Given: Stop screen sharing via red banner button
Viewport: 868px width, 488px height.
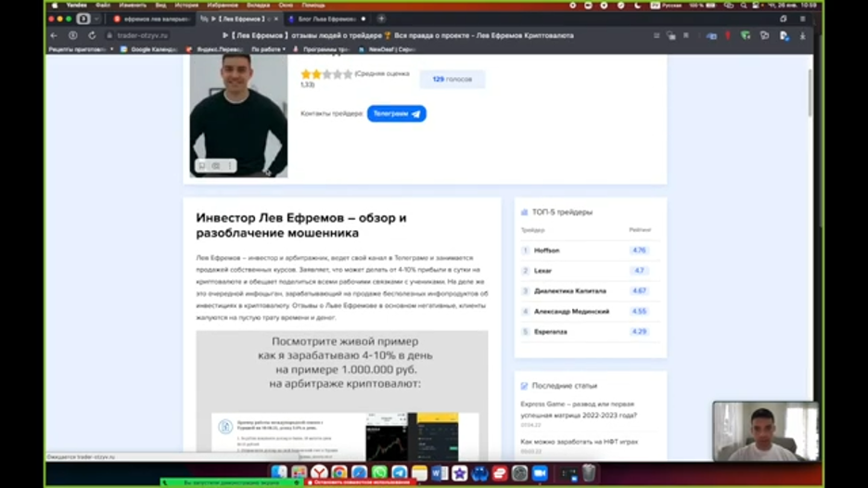Looking at the screenshot, I should 360,482.
